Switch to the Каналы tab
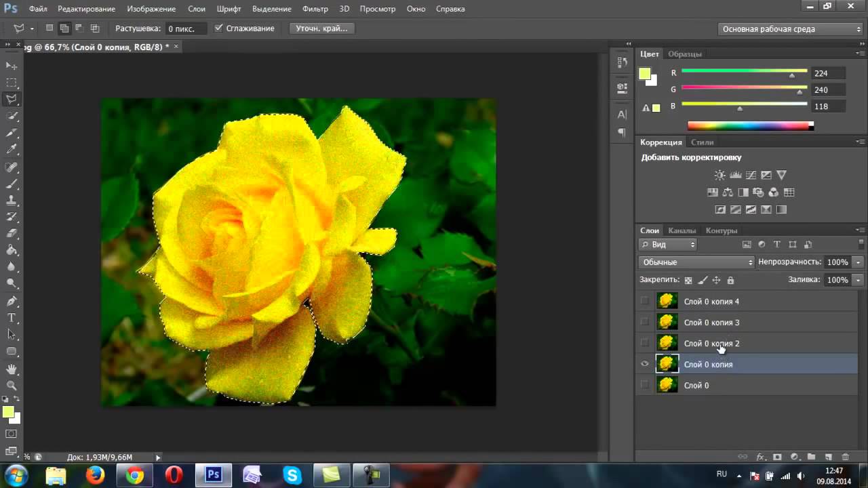Screen dimensions: 868x488 682,230
